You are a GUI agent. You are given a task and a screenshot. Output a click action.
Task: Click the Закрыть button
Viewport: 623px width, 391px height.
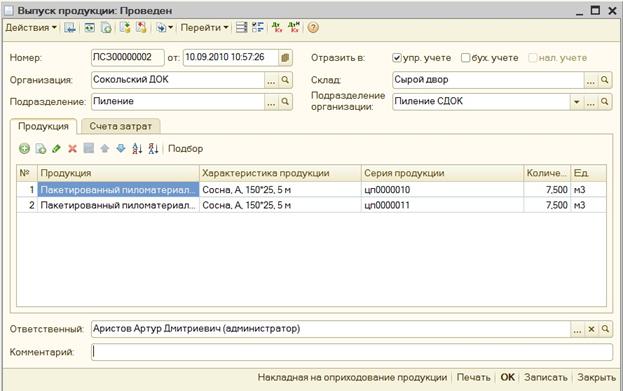click(596, 377)
